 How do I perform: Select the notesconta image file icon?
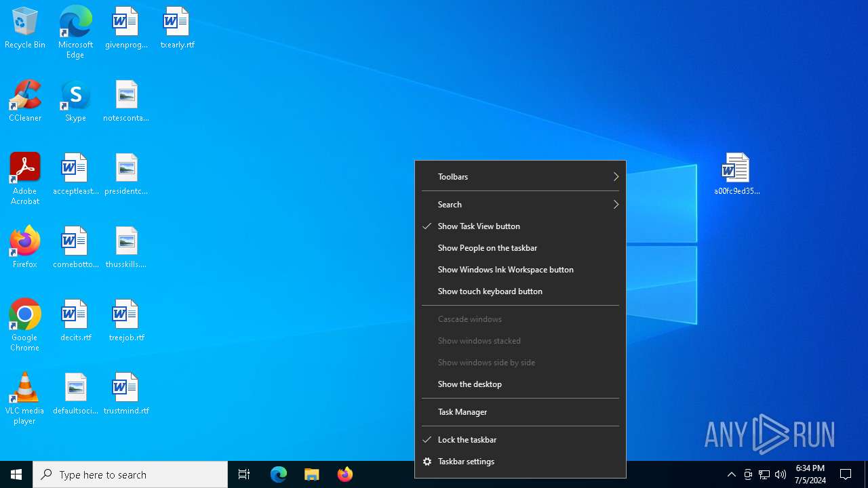126,101
